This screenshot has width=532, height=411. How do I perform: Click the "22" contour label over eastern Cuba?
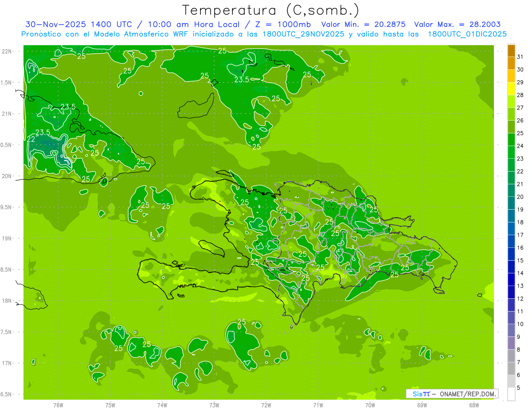tap(31, 139)
